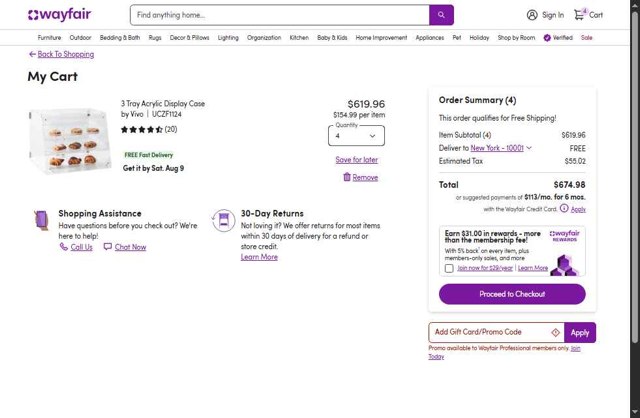Open the Rugs menu
Viewport: 640px width, 418px height.
[x=155, y=38]
